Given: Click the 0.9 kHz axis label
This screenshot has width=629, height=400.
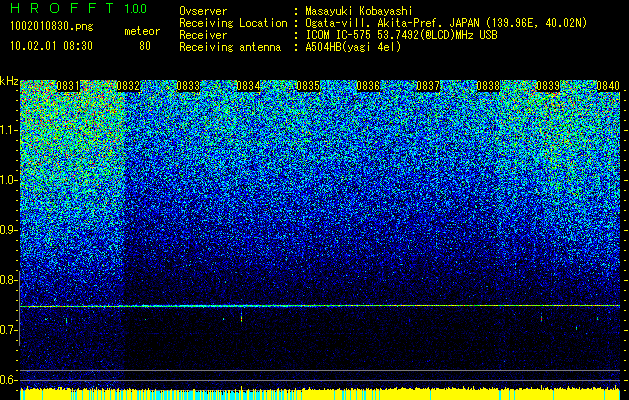Looking at the screenshot, I should pyautogui.click(x=8, y=230).
